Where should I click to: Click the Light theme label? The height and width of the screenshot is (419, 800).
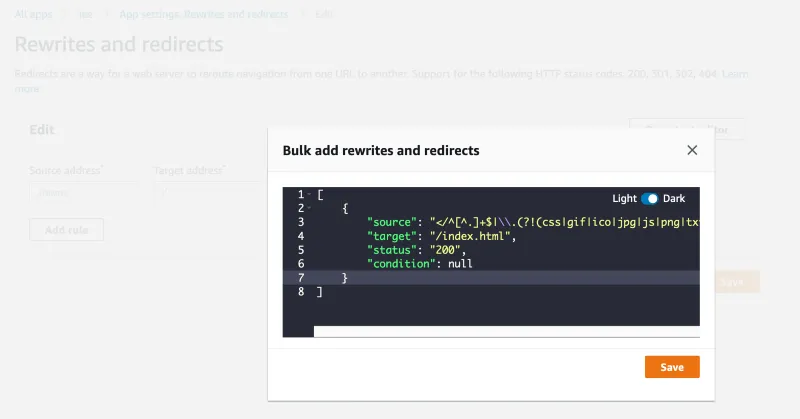[624, 199]
